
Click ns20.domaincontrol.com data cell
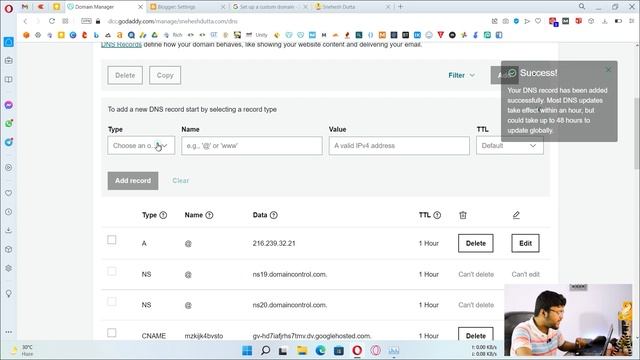tap(290, 305)
